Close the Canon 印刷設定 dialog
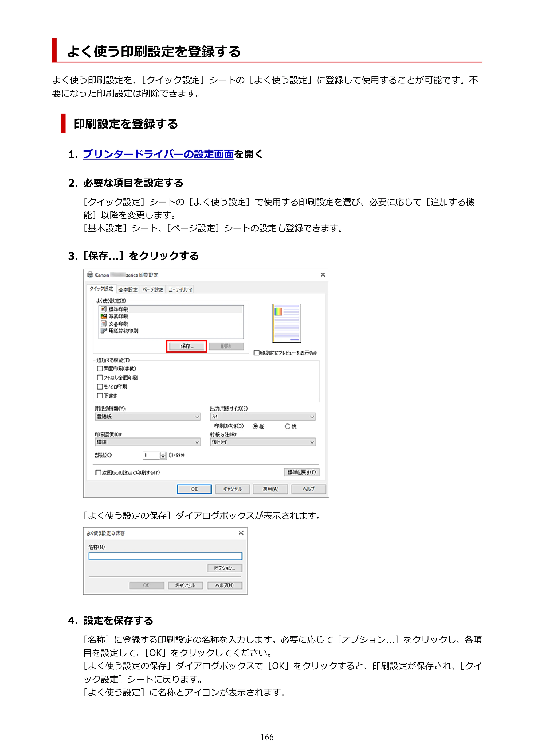 click(x=323, y=275)
